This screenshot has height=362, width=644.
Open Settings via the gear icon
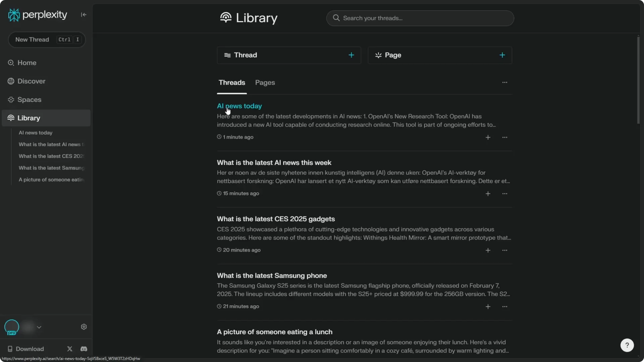[84, 327]
